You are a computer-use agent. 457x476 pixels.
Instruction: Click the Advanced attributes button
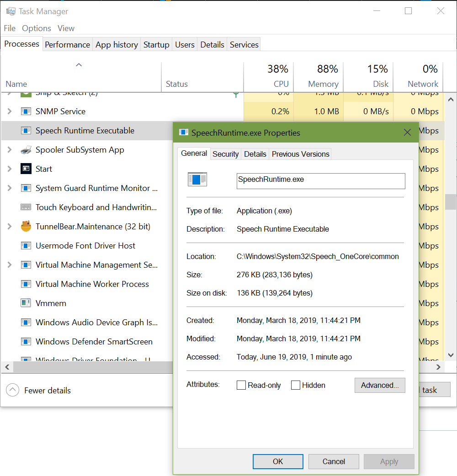coord(380,385)
